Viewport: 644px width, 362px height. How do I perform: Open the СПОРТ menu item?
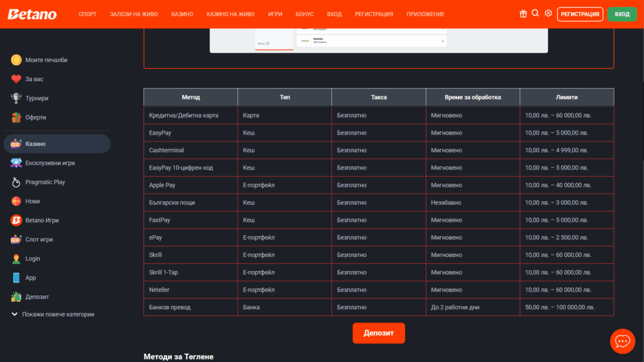[87, 14]
